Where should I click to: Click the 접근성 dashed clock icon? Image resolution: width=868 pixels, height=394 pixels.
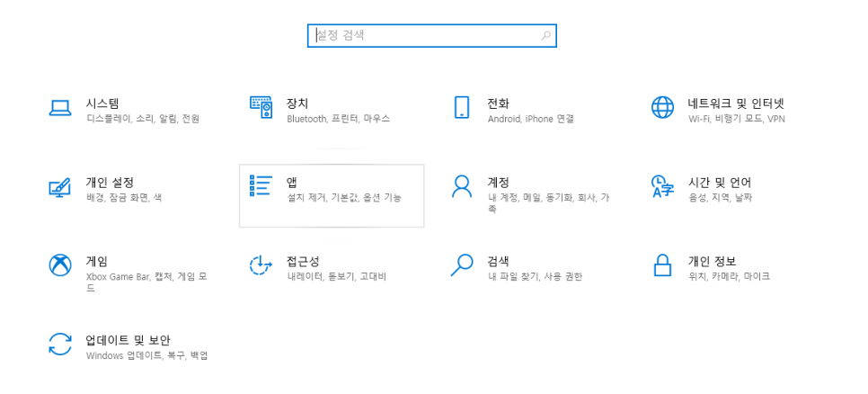click(261, 265)
